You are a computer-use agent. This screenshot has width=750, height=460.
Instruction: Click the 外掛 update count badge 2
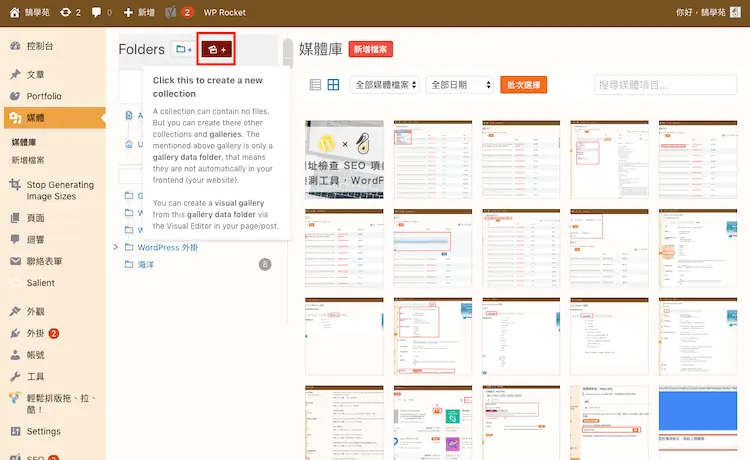pyautogui.click(x=54, y=333)
